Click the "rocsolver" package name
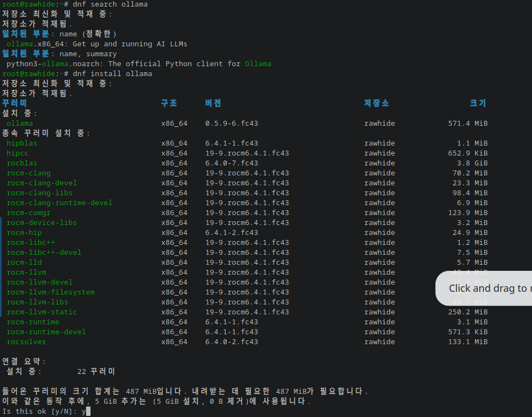The image size is (532, 417). tap(26, 342)
